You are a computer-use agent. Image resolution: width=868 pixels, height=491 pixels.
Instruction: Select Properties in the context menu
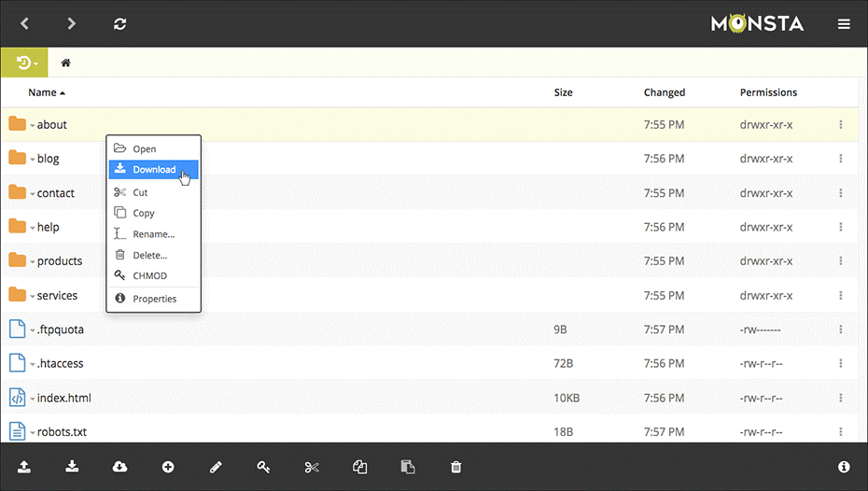153,299
